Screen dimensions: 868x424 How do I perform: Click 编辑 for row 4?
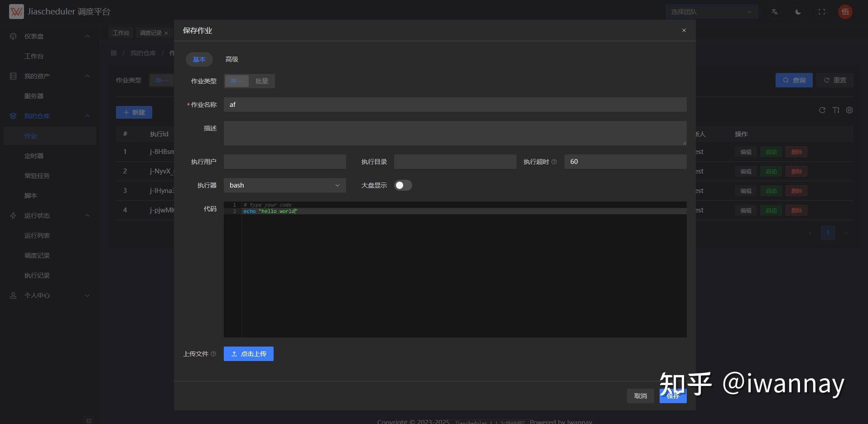(x=746, y=211)
